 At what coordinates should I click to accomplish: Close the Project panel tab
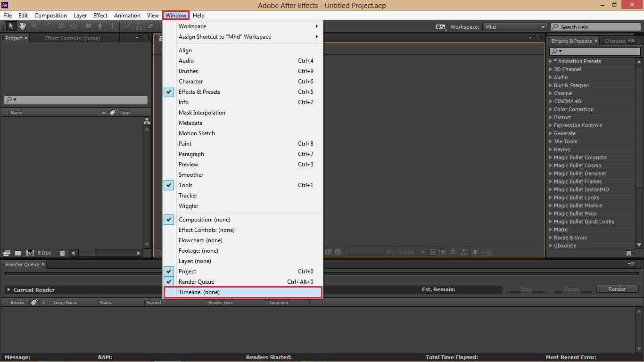point(26,38)
